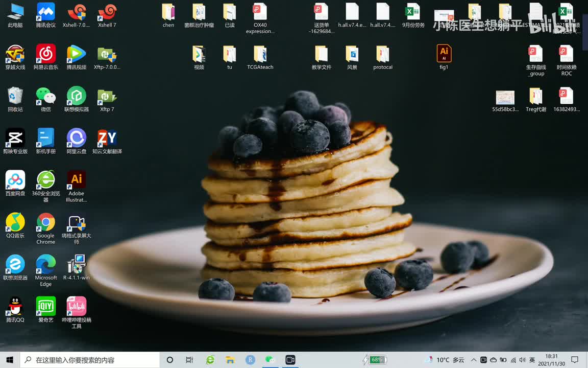This screenshot has width=588, height=368.
Task: Click the 18:31 clock and date
Action: pos(551,360)
